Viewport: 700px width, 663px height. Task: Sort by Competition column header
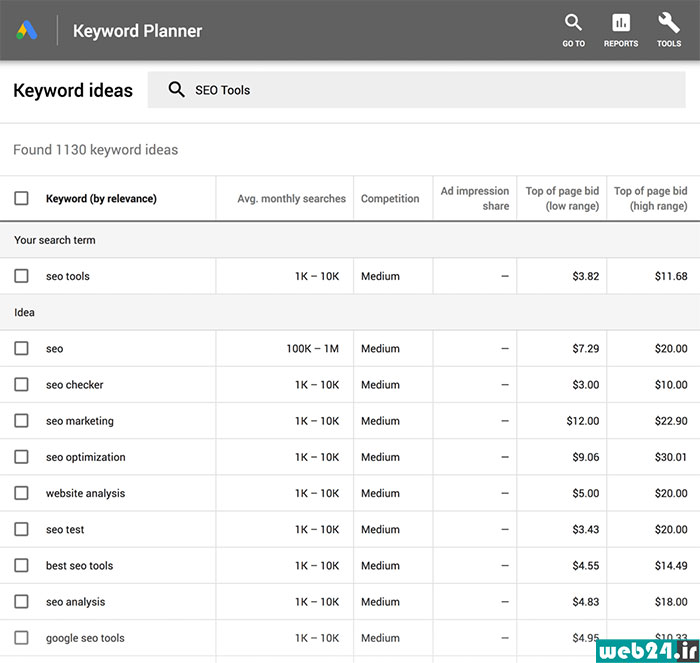390,198
